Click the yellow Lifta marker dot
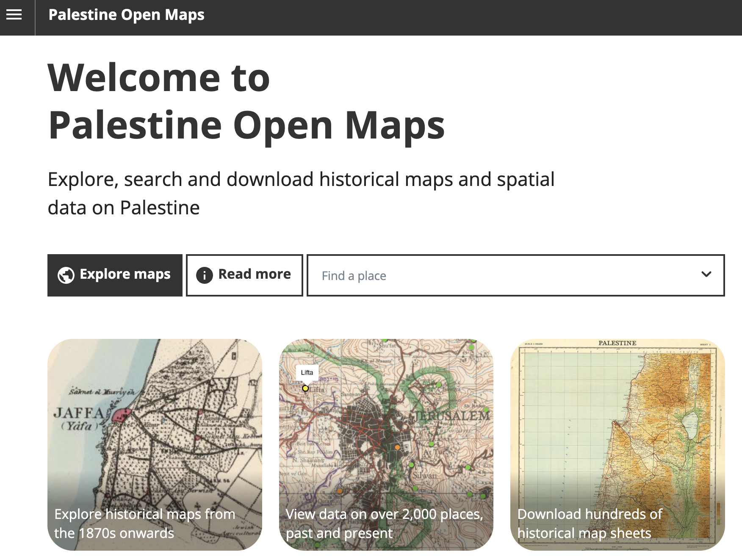The image size is (742, 560). coord(305,388)
